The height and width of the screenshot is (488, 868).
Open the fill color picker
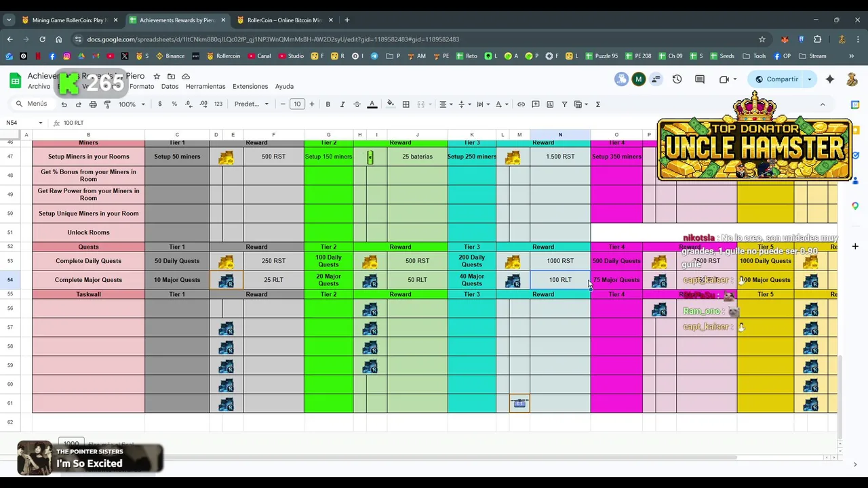tap(390, 104)
